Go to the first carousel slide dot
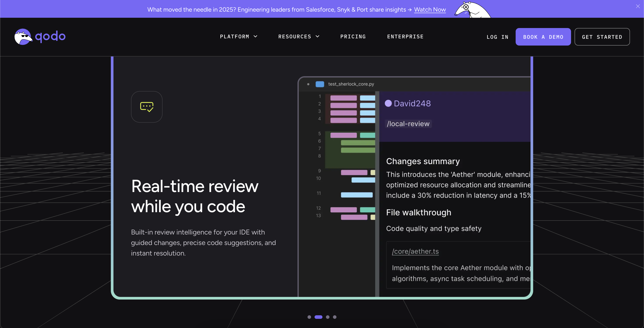 pos(309,317)
